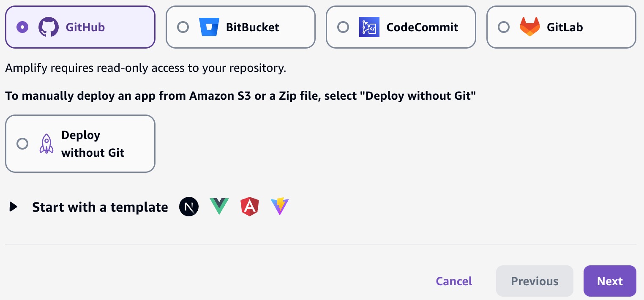Select the GitLab radio button
This screenshot has height=300, width=644.
pyautogui.click(x=504, y=27)
